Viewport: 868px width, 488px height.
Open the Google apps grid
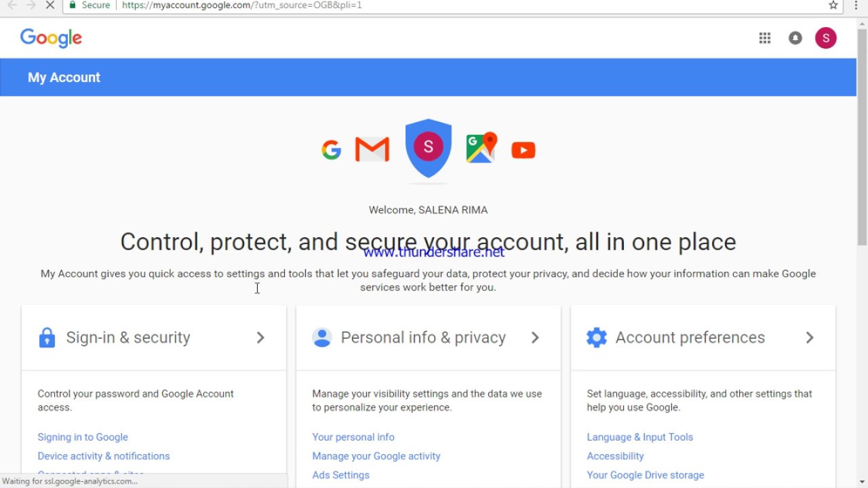(765, 38)
